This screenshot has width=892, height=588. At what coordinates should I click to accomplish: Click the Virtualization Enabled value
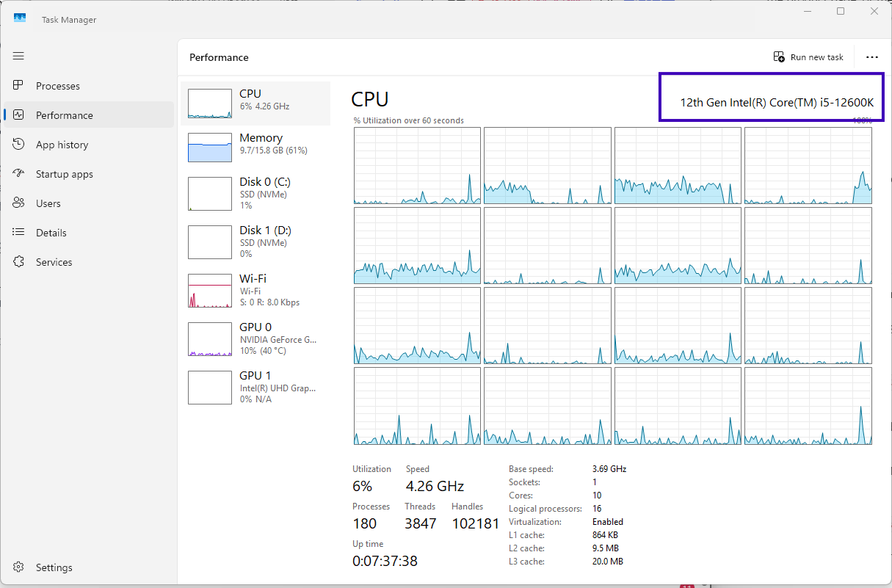pyautogui.click(x=608, y=522)
